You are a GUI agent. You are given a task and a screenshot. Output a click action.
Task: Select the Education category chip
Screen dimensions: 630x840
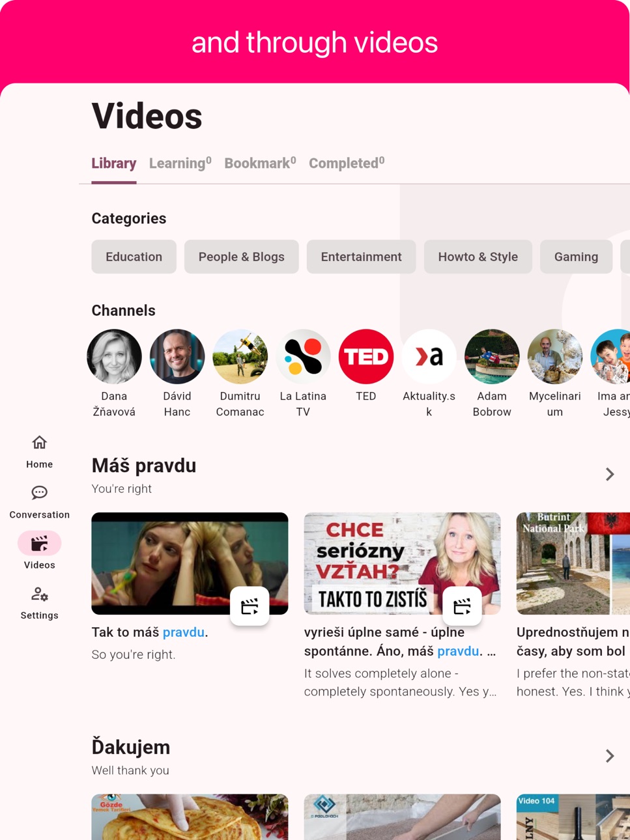(x=134, y=257)
